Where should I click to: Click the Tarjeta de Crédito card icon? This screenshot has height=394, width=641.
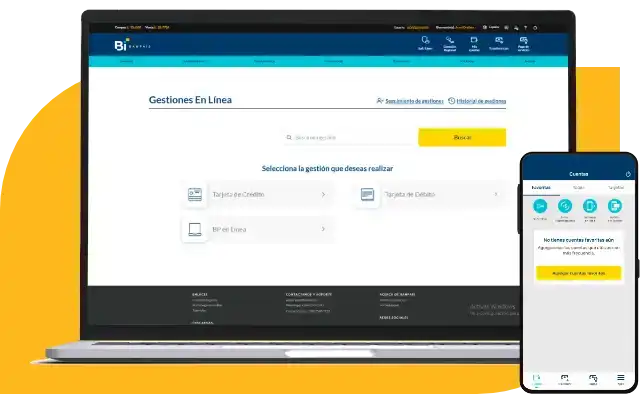pyautogui.click(x=195, y=195)
